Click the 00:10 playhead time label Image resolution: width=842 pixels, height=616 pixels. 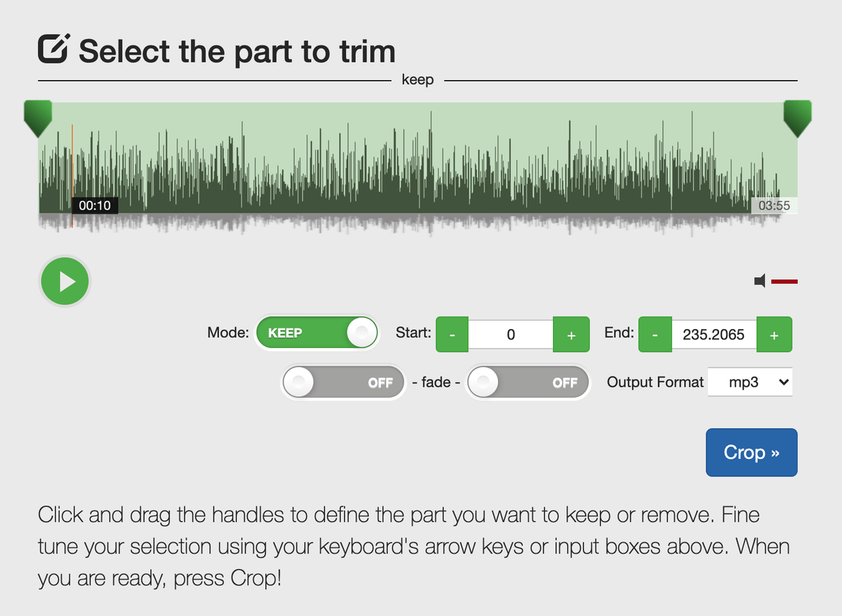tap(95, 206)
